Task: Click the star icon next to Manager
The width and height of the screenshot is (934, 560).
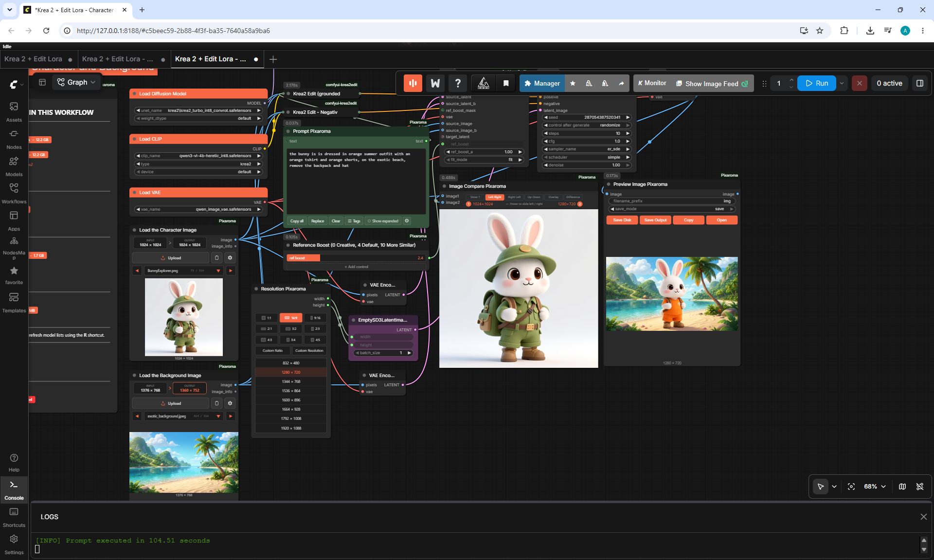Action: (573, 83)
